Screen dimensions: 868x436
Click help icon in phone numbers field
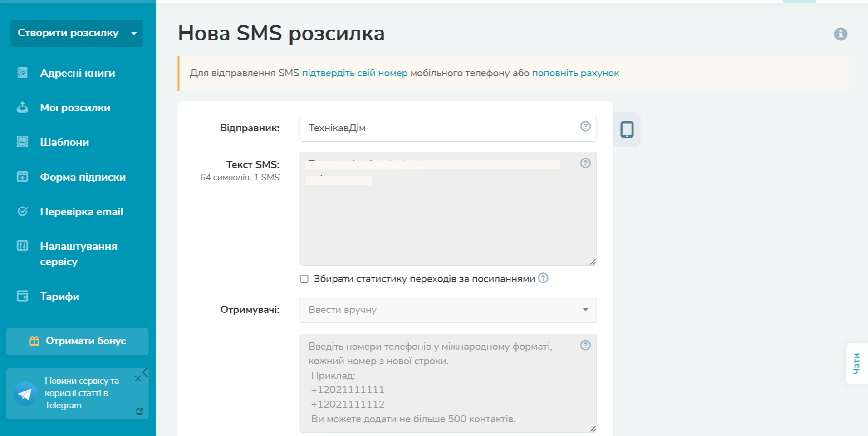pyautogui.click(x=585, y=345)
